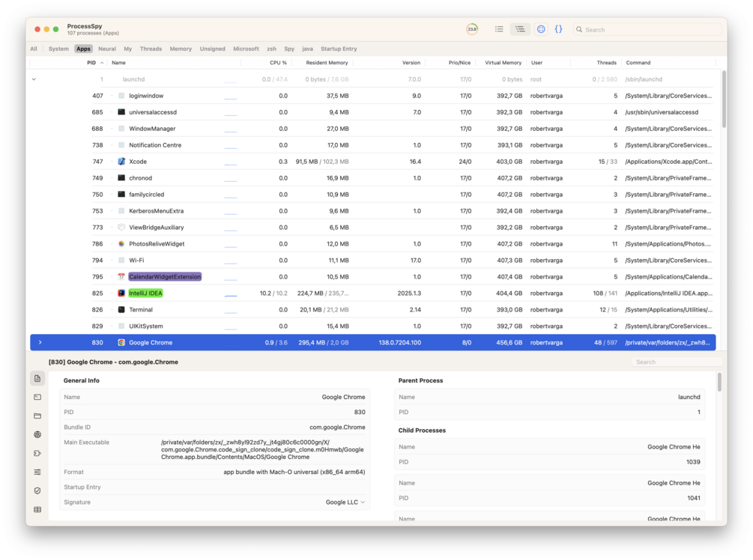Click the PhotosReliveWidget icon
This screenshot has height=560, width=753.
coord(121,244)
